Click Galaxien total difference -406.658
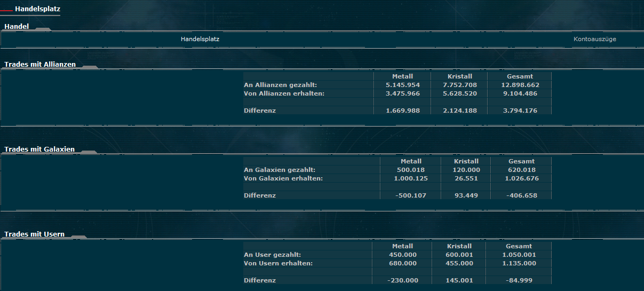This screenshot has width=644, height=291. pyautogui.click(x=521, y=195)
